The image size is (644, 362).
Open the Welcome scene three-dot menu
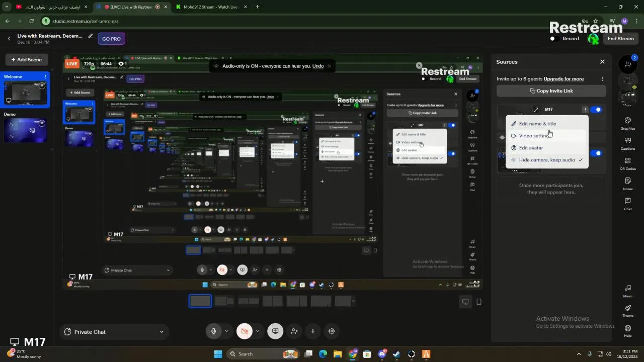tap(45, 77)
